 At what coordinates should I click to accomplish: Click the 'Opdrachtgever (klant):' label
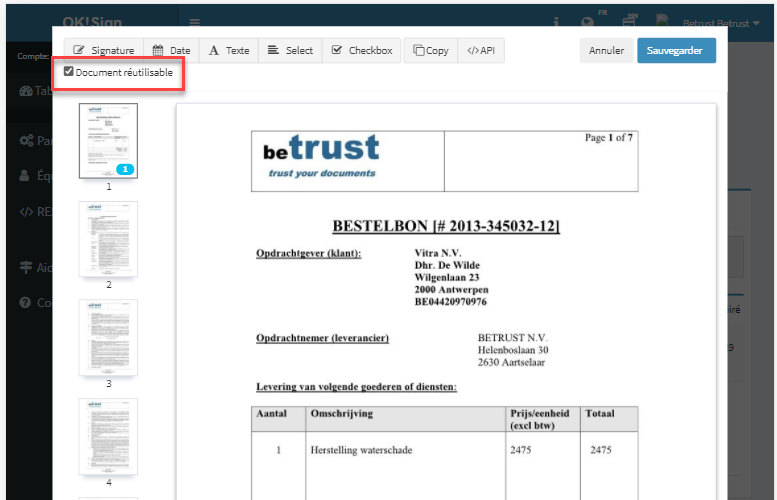[x=308, y=253]
